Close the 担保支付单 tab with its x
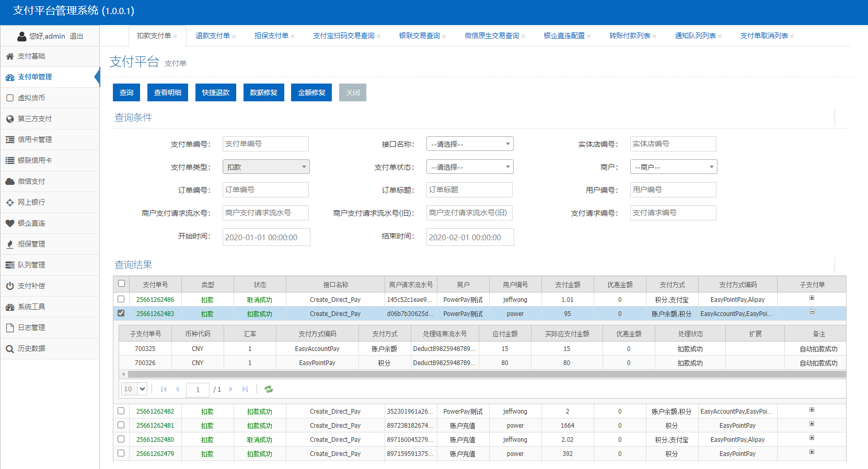Image resolution: width=868 pixels, height=469 pixels. 293,36
